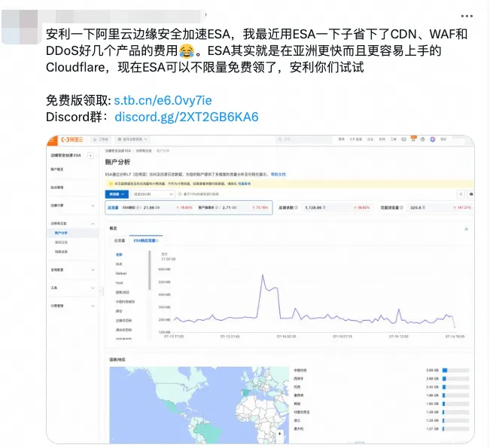The width and height of the screenshot is (490, 448).
Task: Select Host in the dimension list
Action: tap(119, 283)
